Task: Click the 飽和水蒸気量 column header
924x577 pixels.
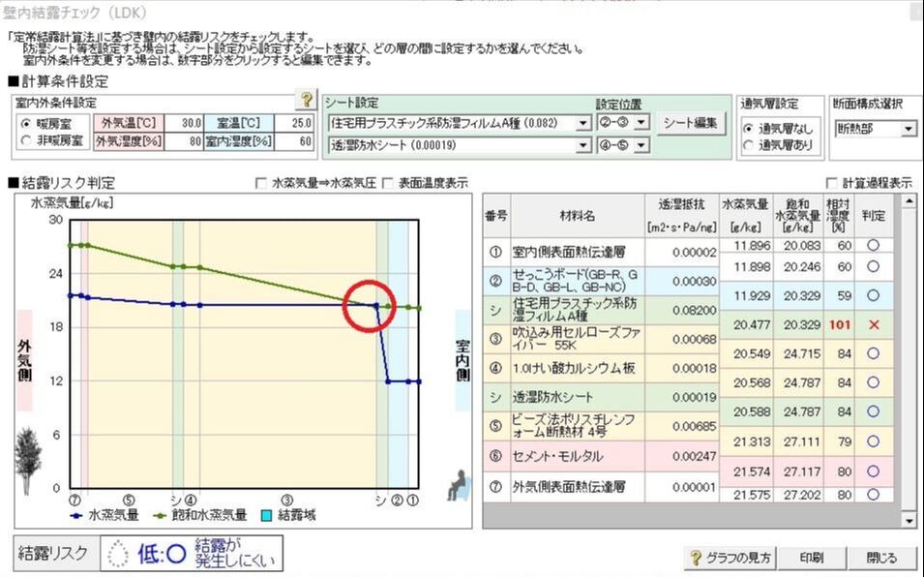Action: pyautogui.click(x=798, y=216)
